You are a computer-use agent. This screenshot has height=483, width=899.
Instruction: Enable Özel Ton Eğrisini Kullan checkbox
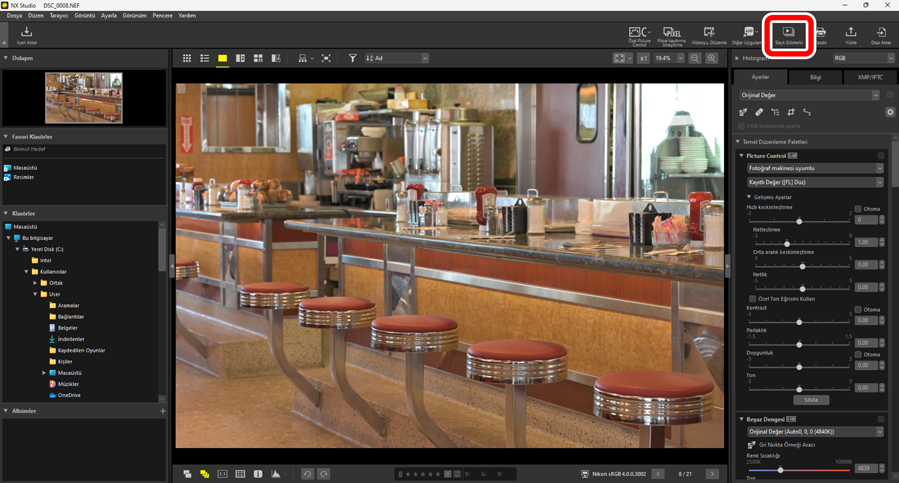(753, 299)
